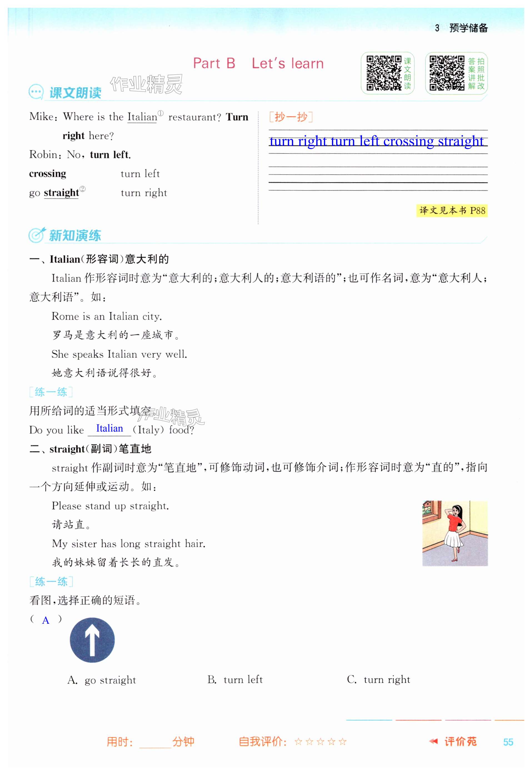Click the red triangle beside 评价苑

coord(433,741)
